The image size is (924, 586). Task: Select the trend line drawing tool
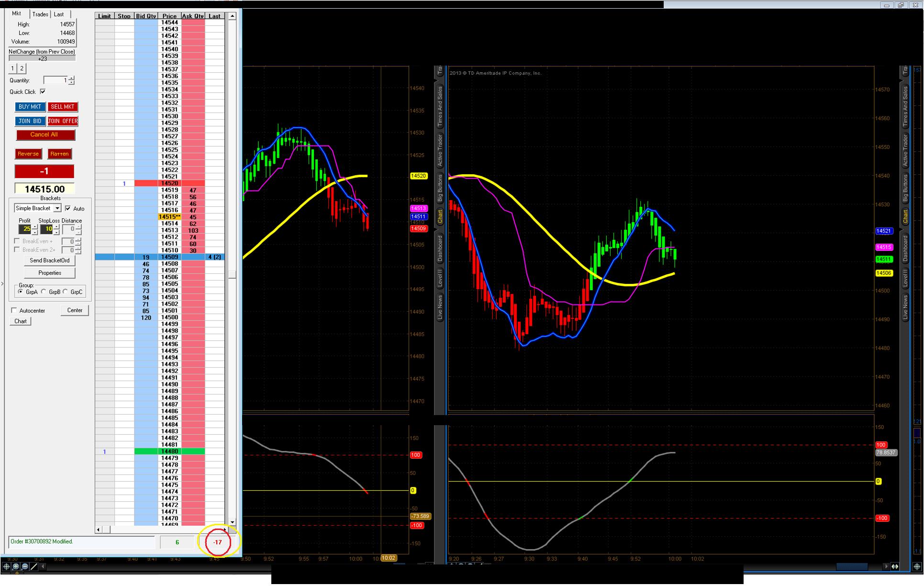pyautogui.click(x=34, y=566)
